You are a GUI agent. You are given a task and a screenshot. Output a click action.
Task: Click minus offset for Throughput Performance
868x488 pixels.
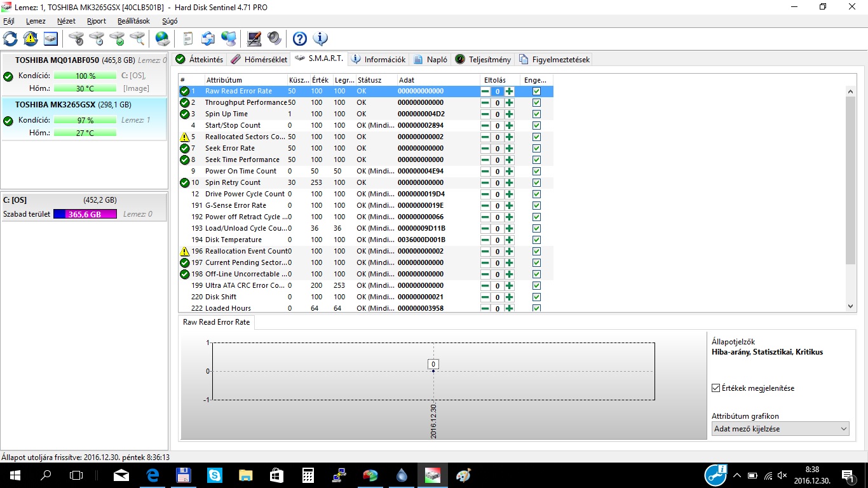[485, 103]
